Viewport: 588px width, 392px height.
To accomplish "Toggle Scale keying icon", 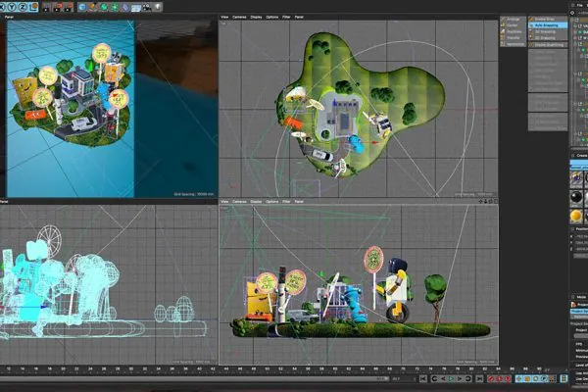I will pos(527,379).
